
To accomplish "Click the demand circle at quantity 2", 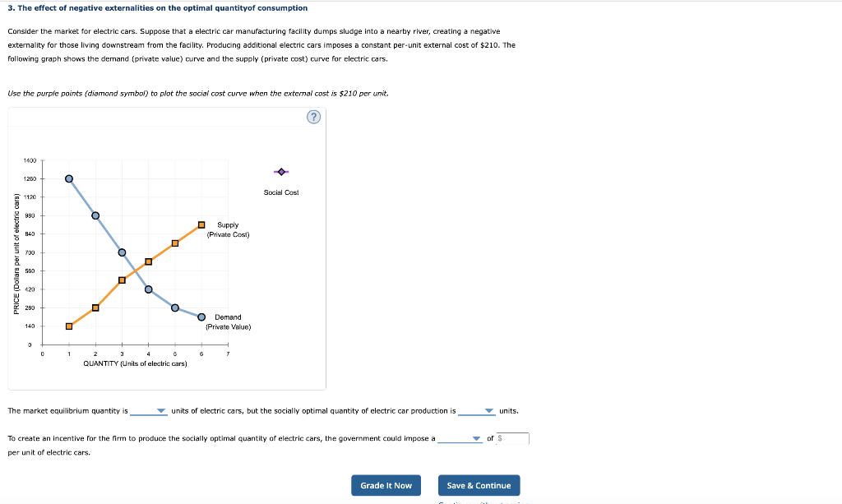I will (x=95, y=214).
